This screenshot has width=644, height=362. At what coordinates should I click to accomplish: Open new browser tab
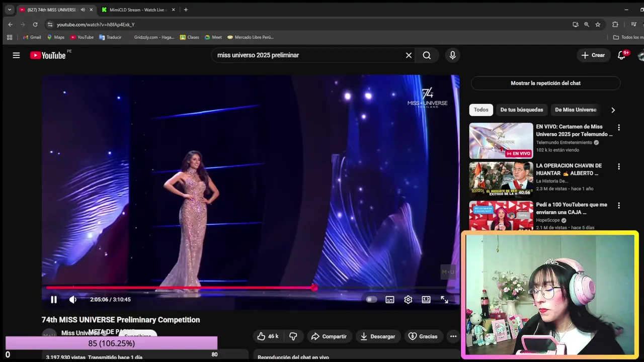pos(186,10)
